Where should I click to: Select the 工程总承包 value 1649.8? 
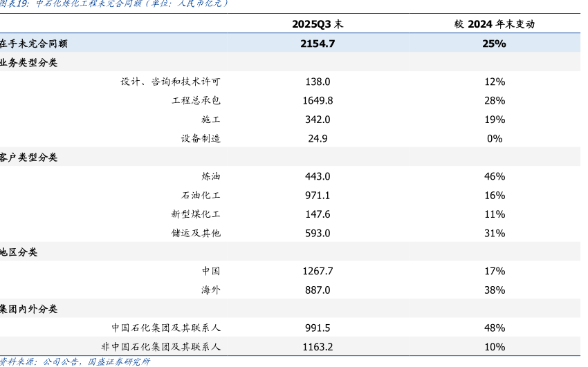point(318,100)
